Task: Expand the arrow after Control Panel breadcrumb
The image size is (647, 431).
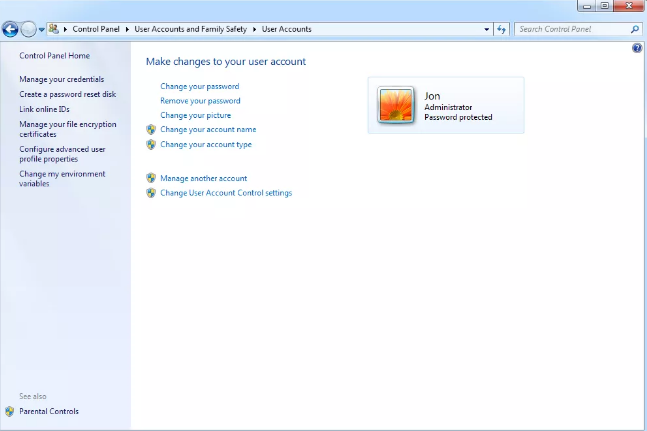Action: click(128, 29)
